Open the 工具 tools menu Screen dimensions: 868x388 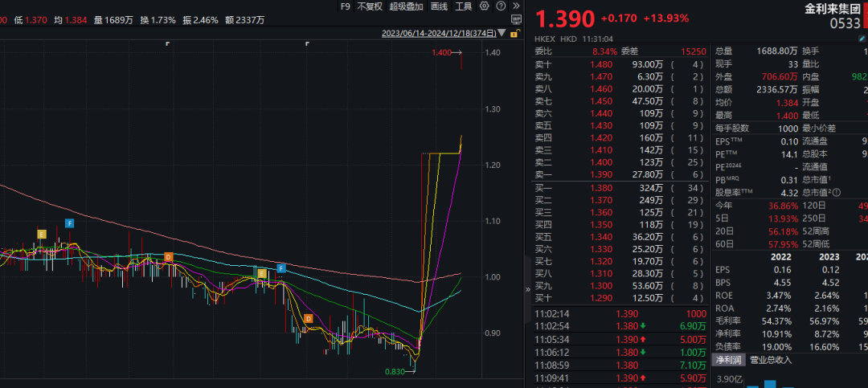tap(464, 6)
